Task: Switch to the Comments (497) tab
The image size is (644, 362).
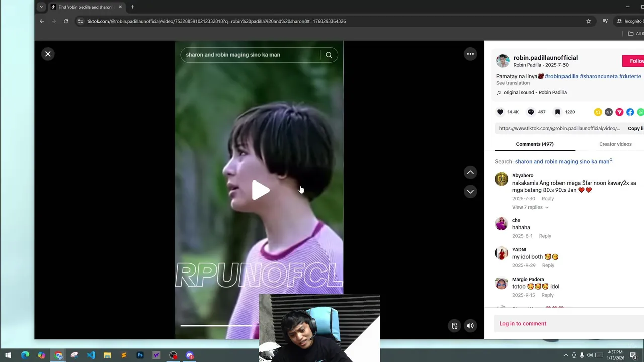Action: [x=535, y=144]
